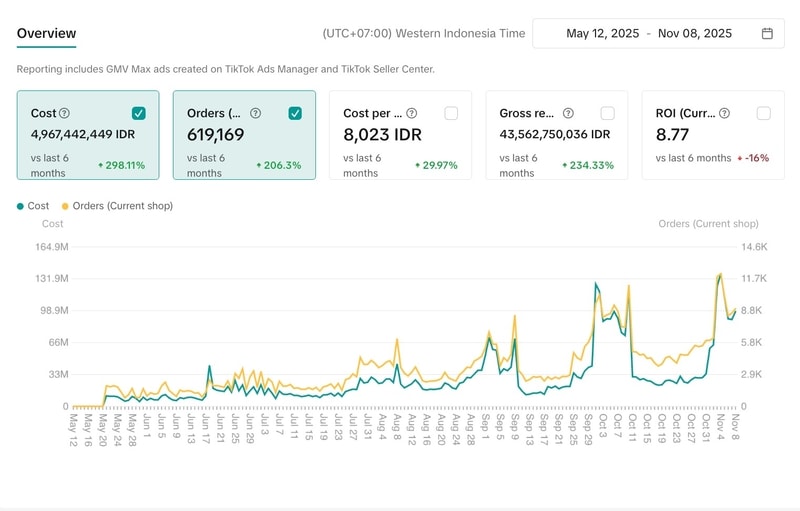Select the May 12, 2025 start date
Screen dimensions: 800x511
coord(602,33)
